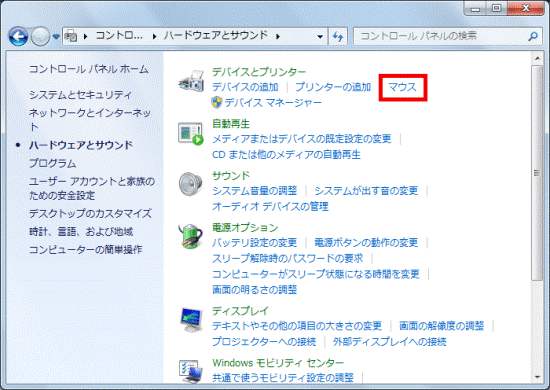
Task: Click 電源ボタンの動作の変更 link
Action: (366, 243)
